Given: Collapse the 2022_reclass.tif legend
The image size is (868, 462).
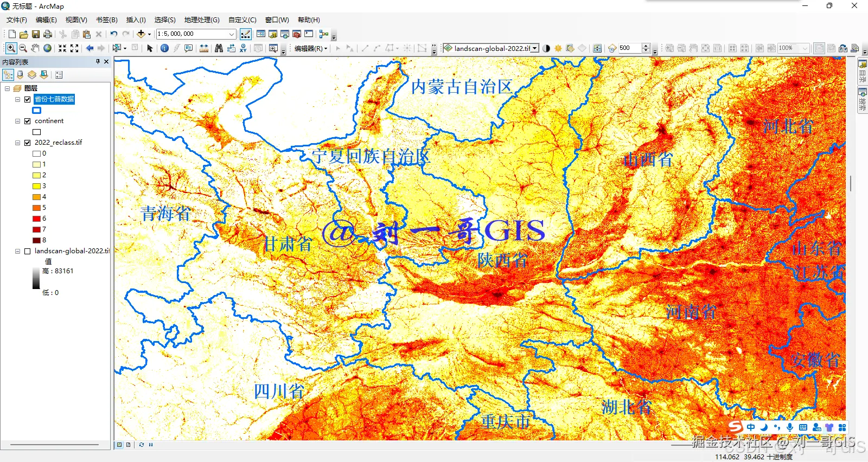Looking at the screenshot, I should tap(17, 143).
